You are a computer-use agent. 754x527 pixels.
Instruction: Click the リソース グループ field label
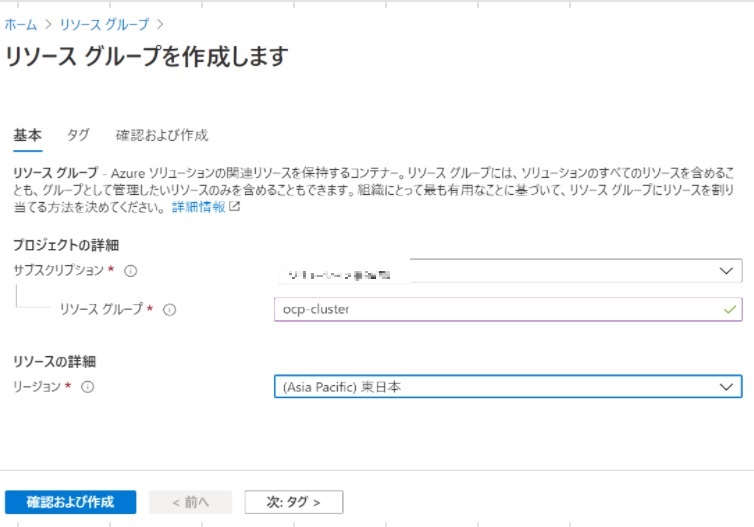pos(102,310)
